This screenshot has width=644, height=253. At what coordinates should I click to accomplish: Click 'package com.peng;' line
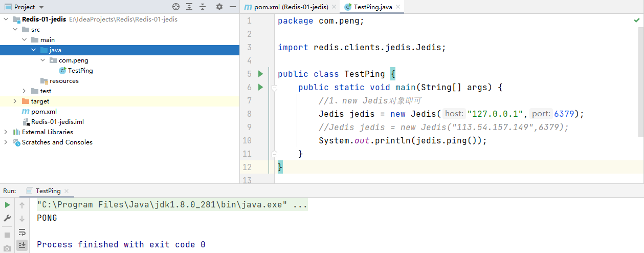(x=321, y=21)
